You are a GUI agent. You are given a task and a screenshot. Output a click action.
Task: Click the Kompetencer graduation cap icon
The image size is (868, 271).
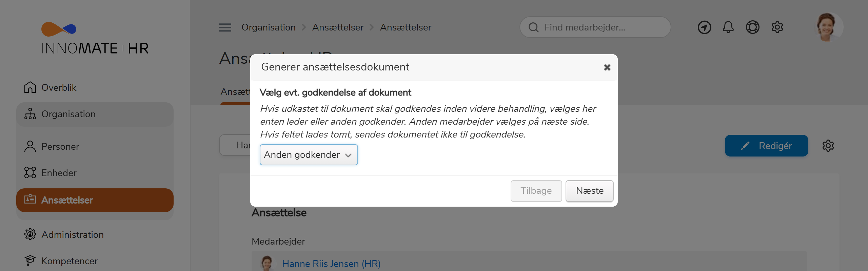(x=30, y=260)
